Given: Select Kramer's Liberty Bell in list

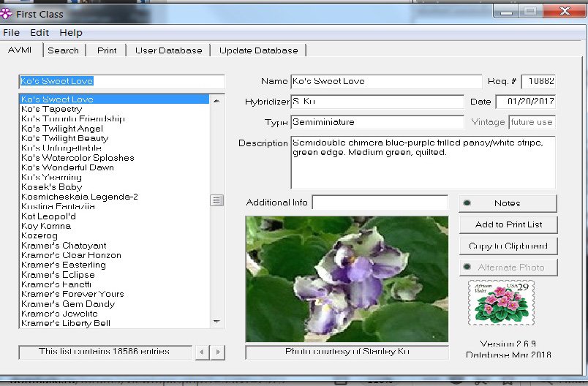Looking at the screenshot, I should (114, 323).
